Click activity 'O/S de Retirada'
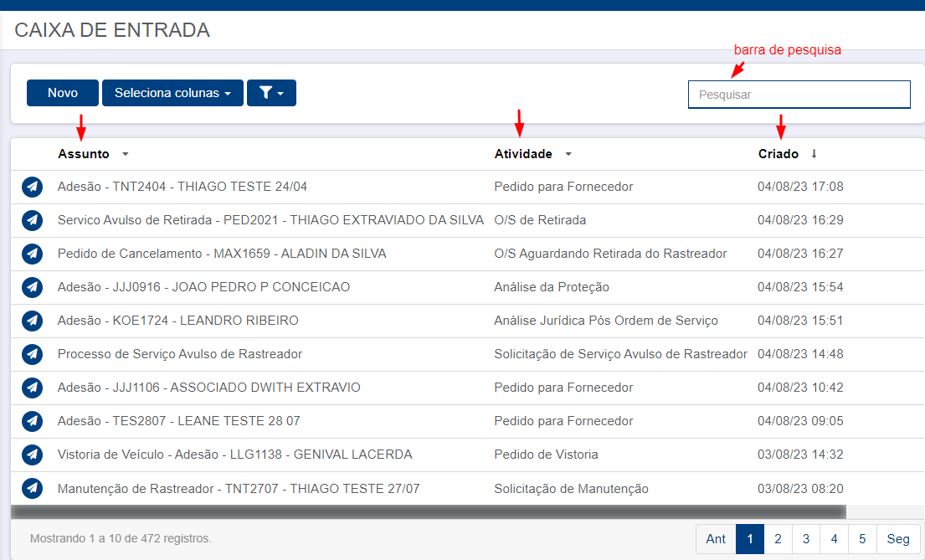925x560 pixels. (541, 220)
